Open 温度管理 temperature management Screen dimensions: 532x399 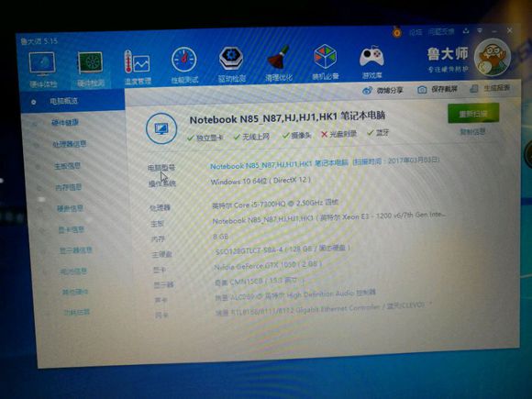137,67
